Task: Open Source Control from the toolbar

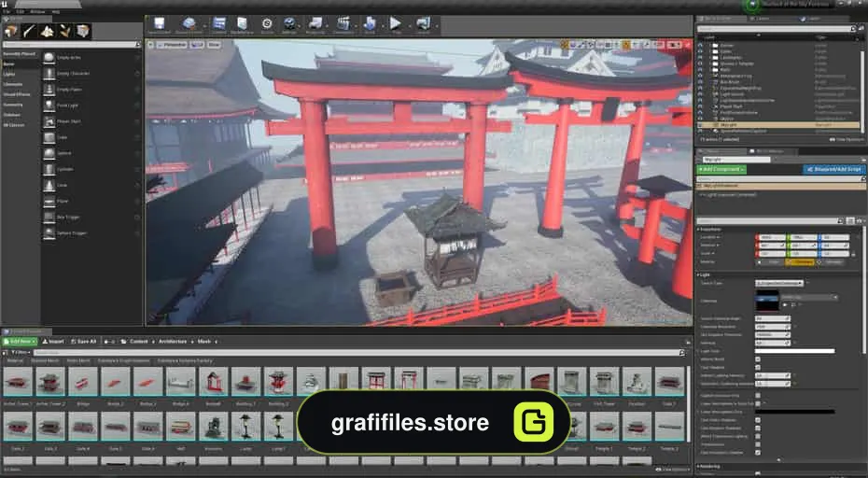Action: [189, 25]
